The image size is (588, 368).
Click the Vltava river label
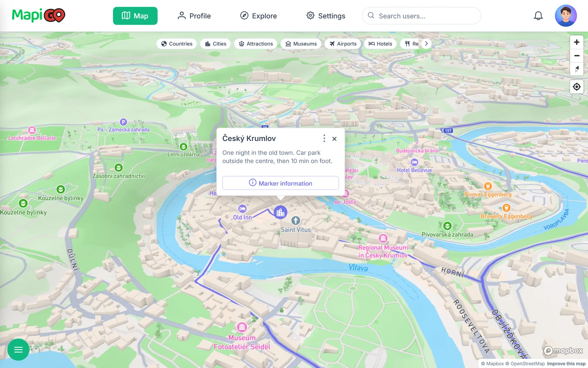click(358, 268)
